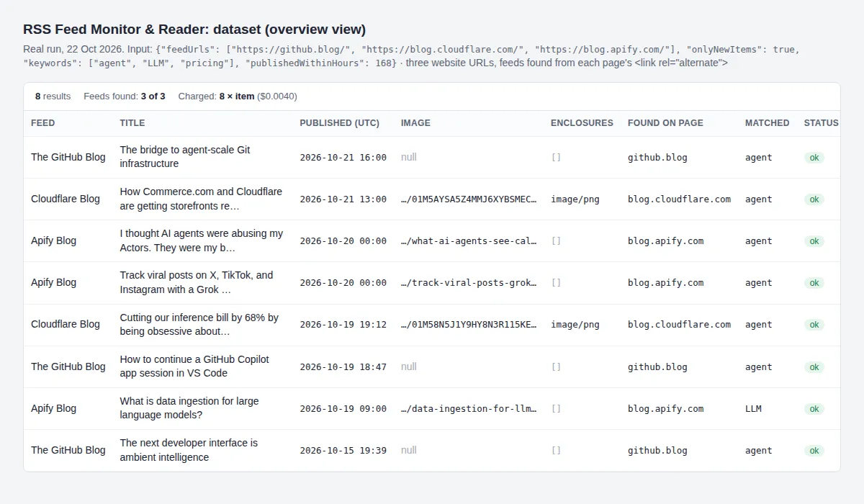
Task: Click the MATCHED column header
Action: 768,123
